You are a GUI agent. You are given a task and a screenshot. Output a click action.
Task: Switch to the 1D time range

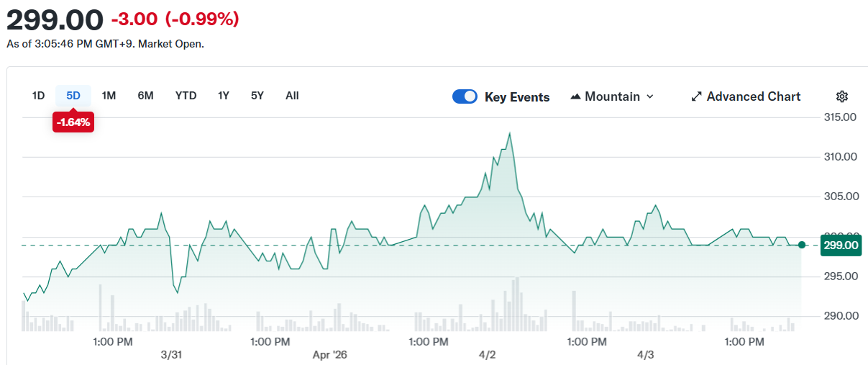(39, 96)
